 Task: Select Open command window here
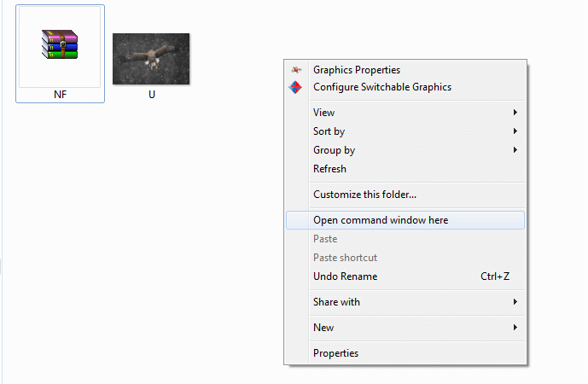click(x=405, y=220)
